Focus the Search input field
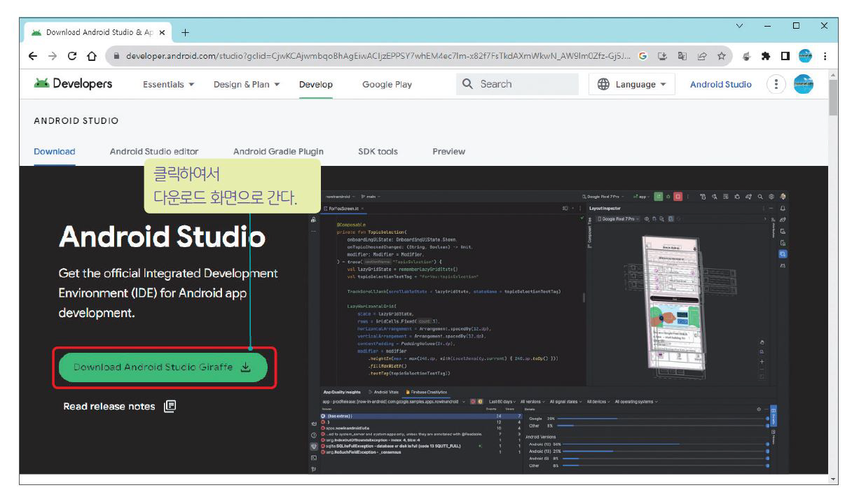Viewport: 859px width, 504px height. tap(517, 84)
